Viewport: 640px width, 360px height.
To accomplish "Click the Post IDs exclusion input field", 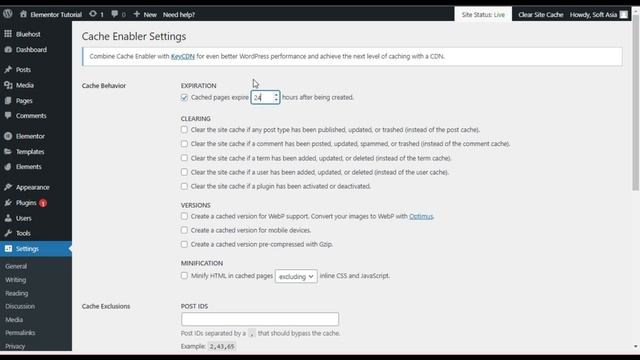I will [260, 319].
